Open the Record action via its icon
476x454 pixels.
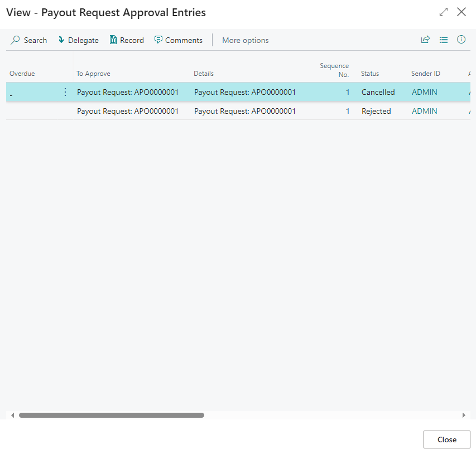tap(113, 40)
